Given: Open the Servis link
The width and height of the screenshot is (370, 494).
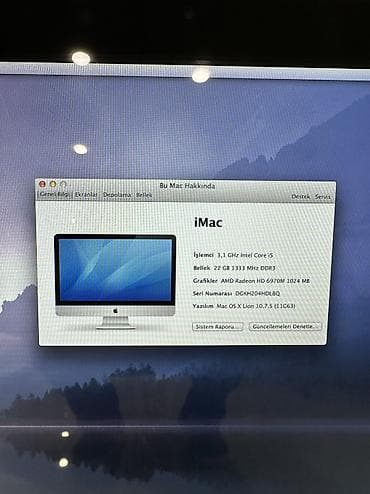Looking at the screenshot, I should click(x=323, y=197).
